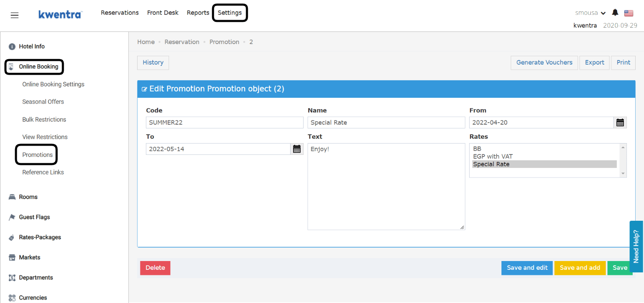The width and height of the screenshot is (644, 303).
Task: Open the To date calendar icon
Action: click(297, 149)
